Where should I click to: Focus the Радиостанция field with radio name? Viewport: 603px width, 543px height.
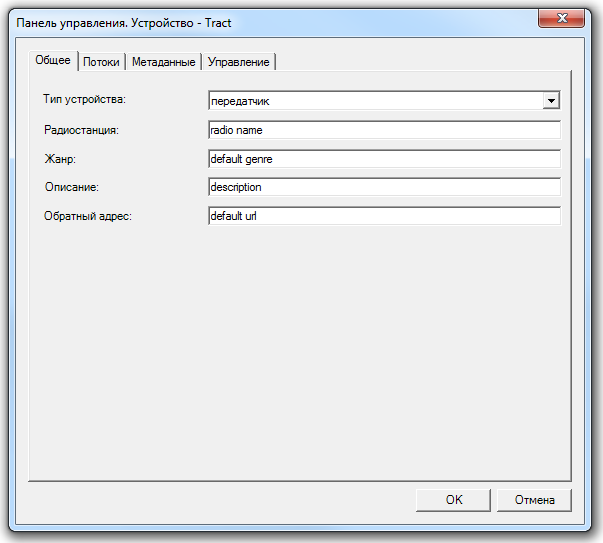(383, 129)
